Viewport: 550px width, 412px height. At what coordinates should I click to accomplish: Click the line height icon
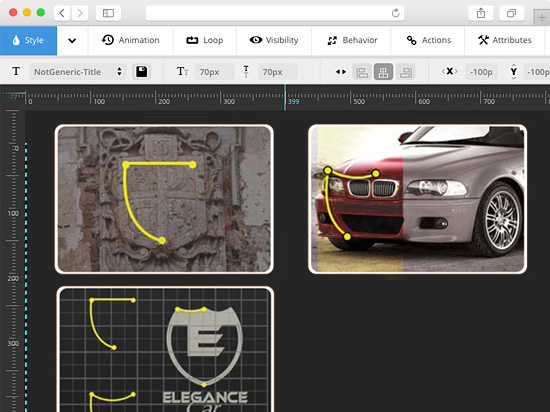(246, 72)
